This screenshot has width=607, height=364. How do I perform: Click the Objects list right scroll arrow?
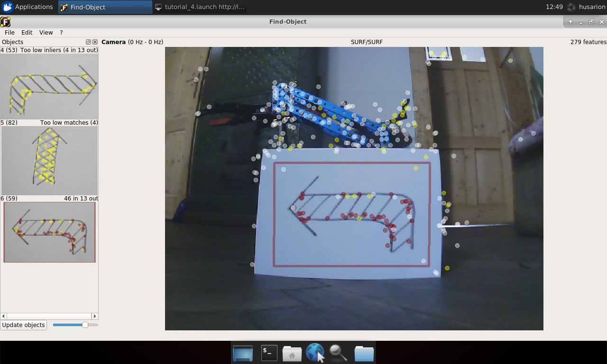[95, 316]
